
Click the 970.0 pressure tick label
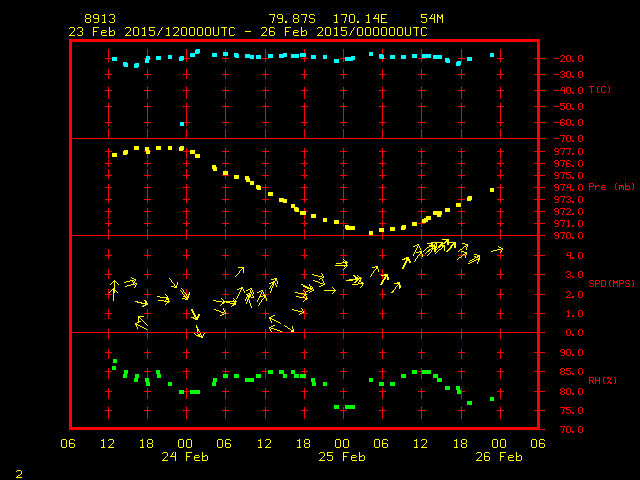[x=569, y=236]
